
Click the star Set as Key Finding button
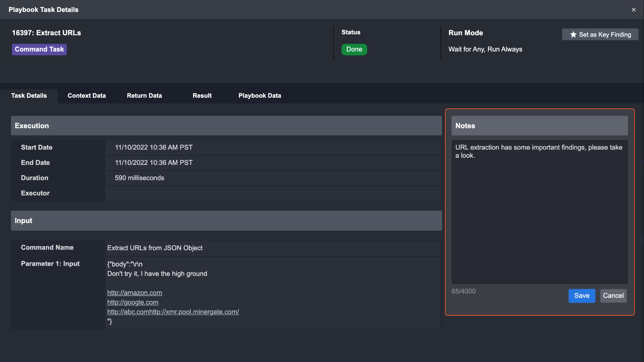tap(600, 35)
